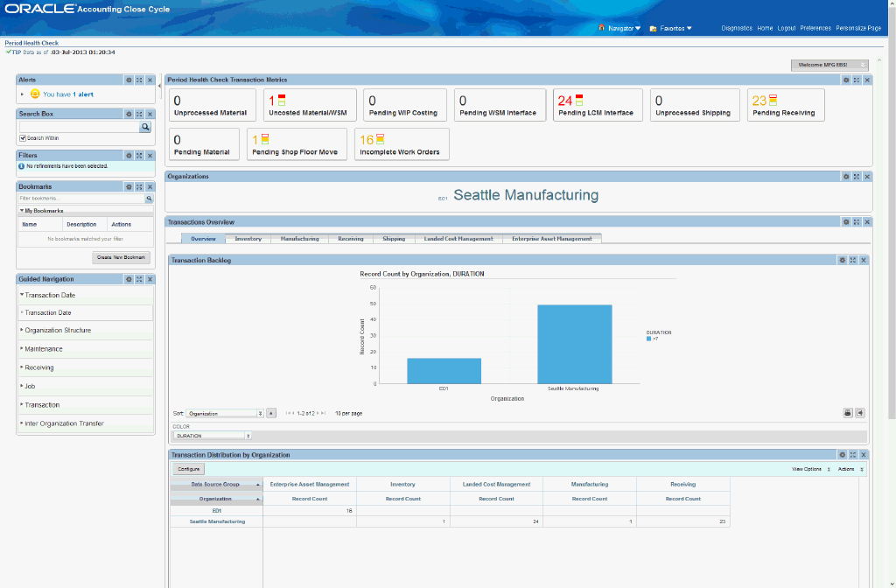Open the Welcome MFG EBS dropdown
Image resolution: width=896 pixels, height=588 pixels.
pos(829,65)
